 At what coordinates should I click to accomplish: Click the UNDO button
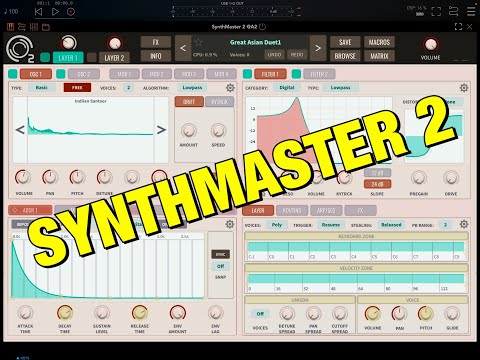[274, 55]
